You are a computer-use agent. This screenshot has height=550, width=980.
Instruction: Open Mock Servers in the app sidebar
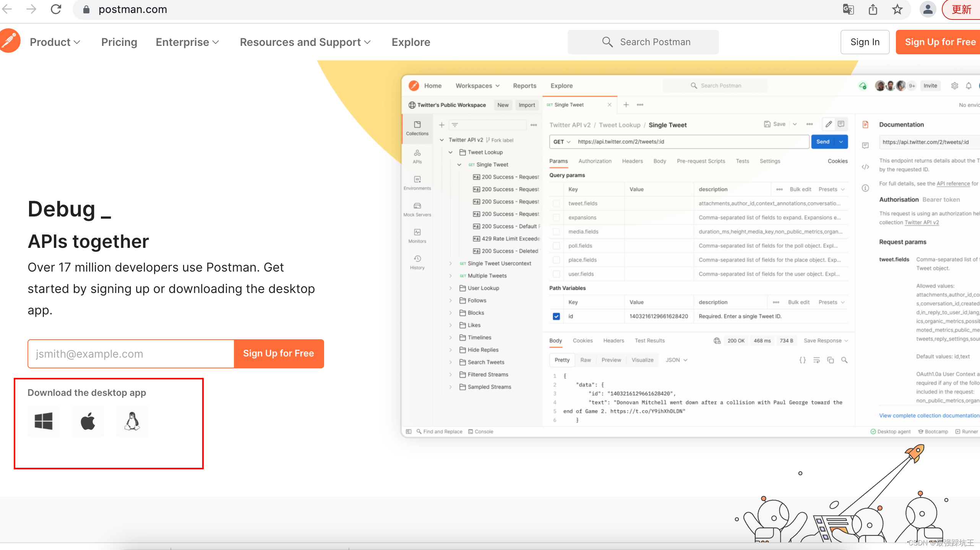(x=417, y=209)
